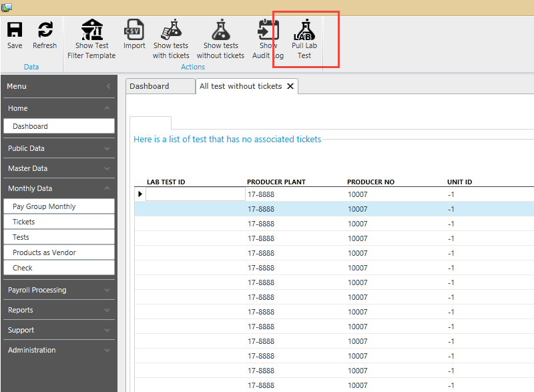Select the first row using its arrow indicator

coord(140,194)
